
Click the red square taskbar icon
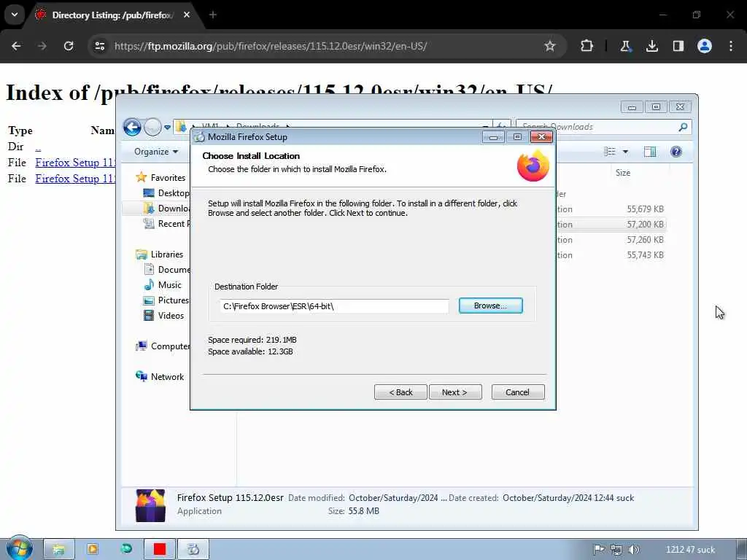coord(160,550)
